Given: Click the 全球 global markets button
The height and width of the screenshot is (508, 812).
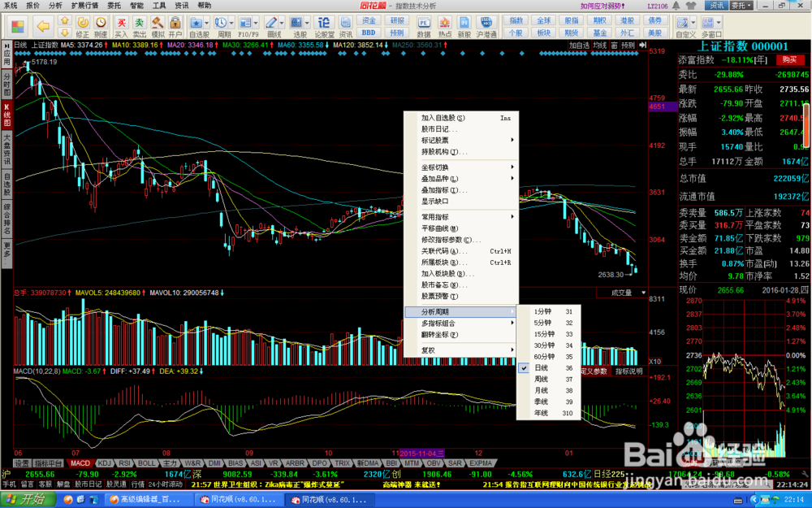Looking at the screenshot, I should (544, 20).
